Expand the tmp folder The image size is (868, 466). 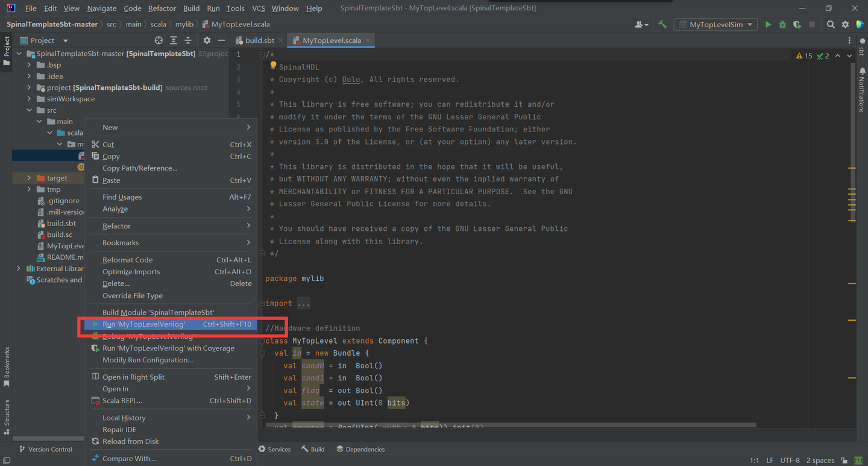30,189
